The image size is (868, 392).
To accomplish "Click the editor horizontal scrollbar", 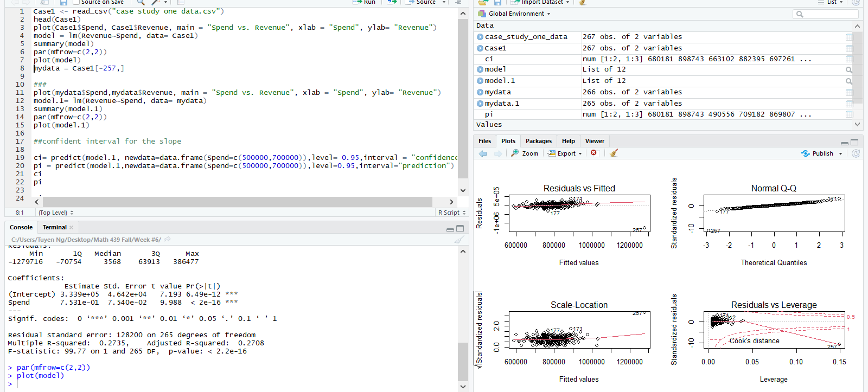I will (x=238, y=202).
